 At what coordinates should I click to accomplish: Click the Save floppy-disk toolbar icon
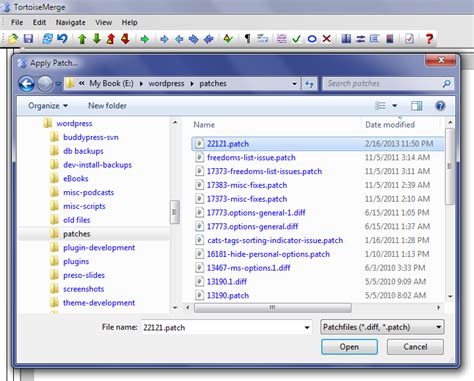tap(28, 39)
